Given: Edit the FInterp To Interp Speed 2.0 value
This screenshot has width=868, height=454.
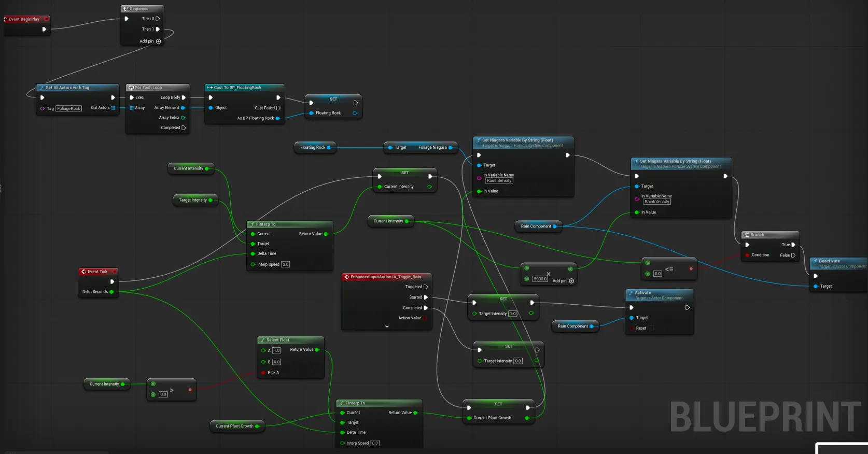Looking at the screenshot, I should coord(286,264).
